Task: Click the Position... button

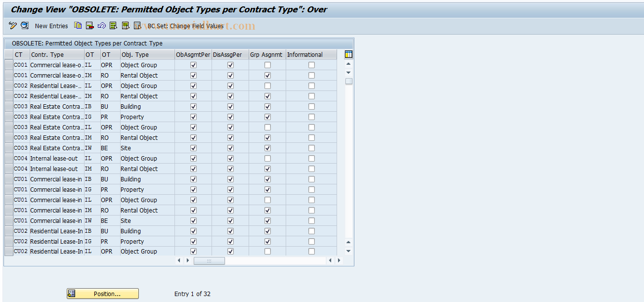Action: pyautogui.click(x=103, y=294)
